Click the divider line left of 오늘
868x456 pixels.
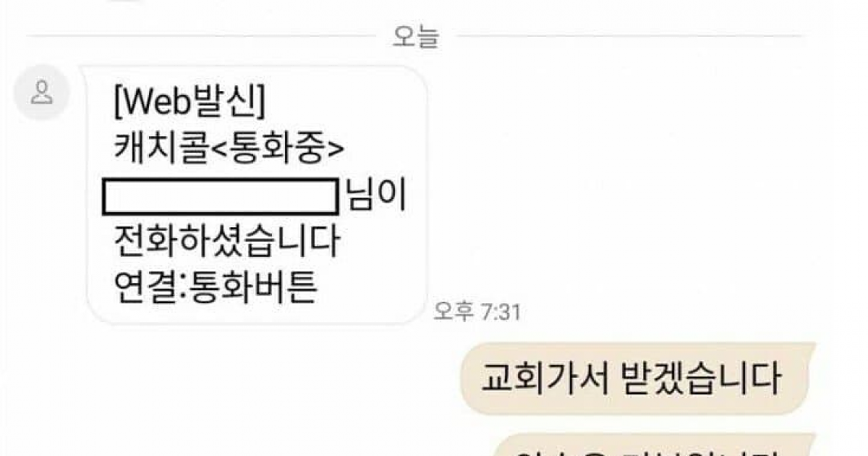point(201,36)
